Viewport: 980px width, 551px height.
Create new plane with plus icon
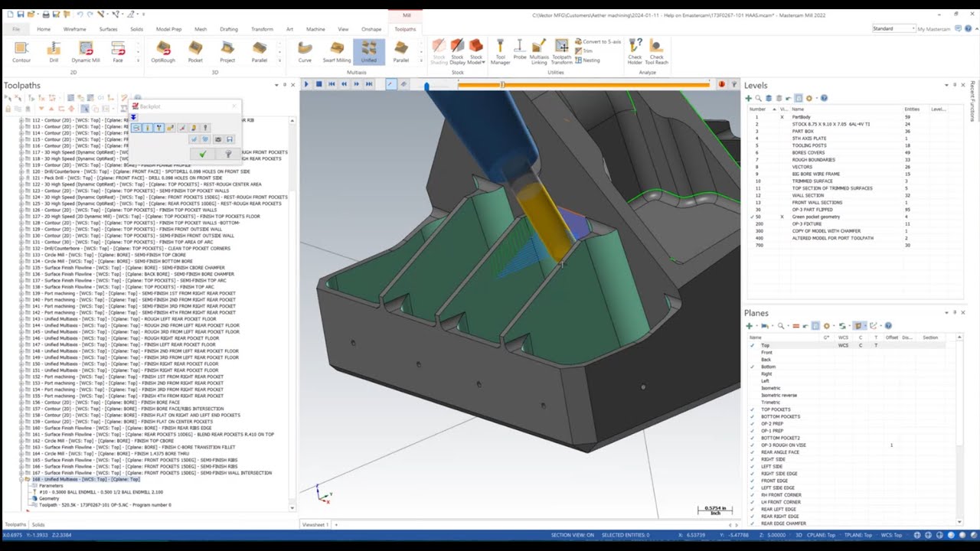coord(749,326)
